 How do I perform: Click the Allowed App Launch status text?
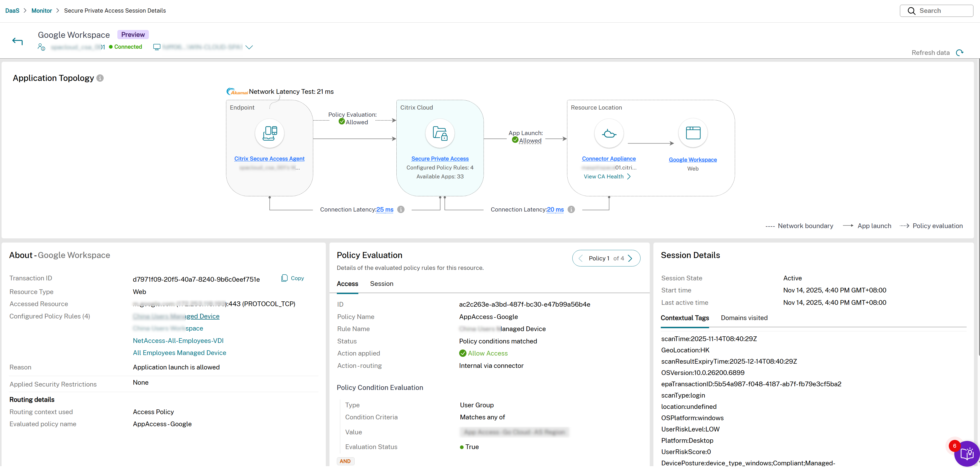click(530, 141)
